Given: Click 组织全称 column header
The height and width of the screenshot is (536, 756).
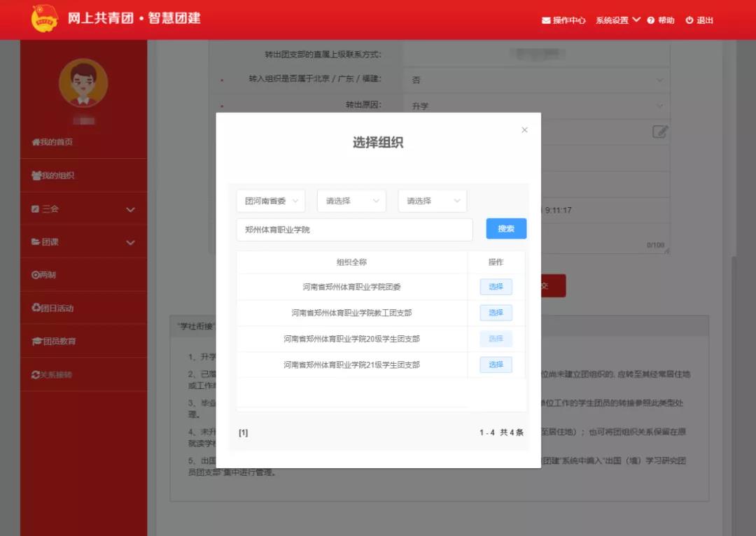Looking at the screenshot, I should 351,262.
